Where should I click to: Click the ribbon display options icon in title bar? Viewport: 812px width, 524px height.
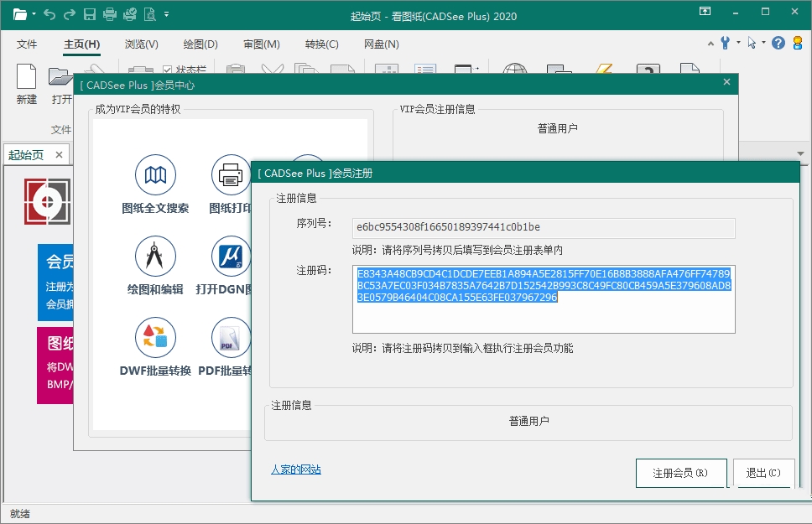tap(705, 12)
